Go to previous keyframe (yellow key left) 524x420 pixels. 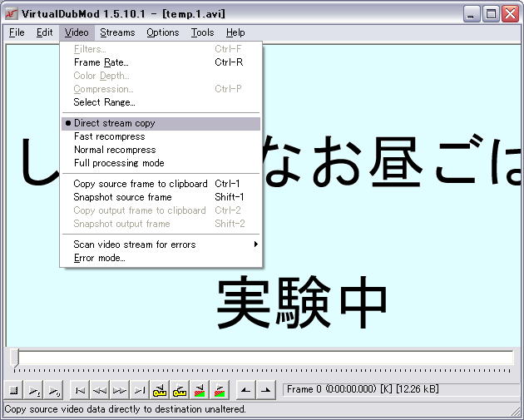pos(160,390)
